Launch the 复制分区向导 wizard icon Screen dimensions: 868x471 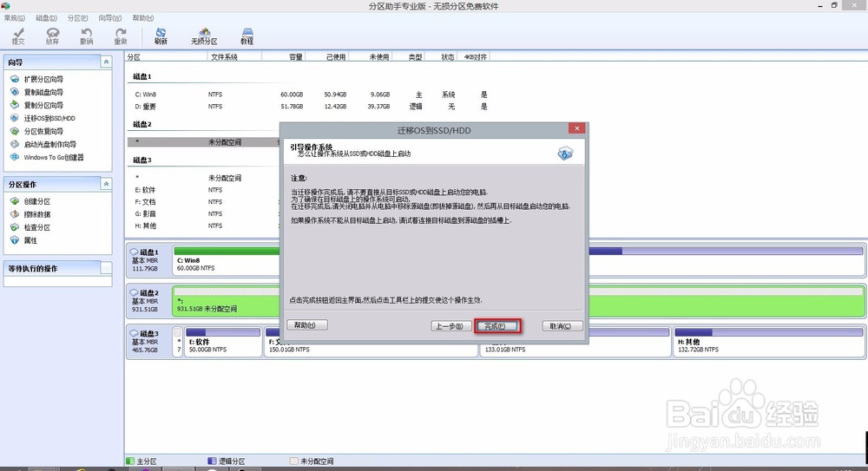(x=15, y=105)
